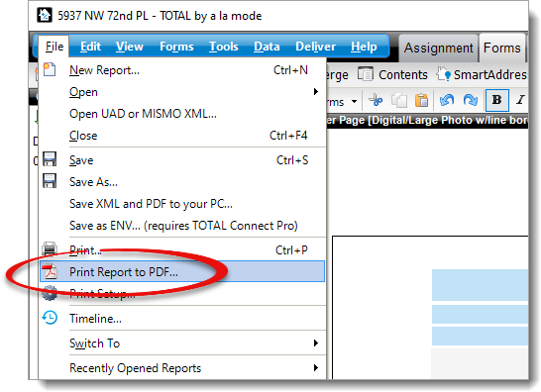Viewport: 541px width, 392px height.
Task: Click the Contents document icon
Action: tap(365, 74)
